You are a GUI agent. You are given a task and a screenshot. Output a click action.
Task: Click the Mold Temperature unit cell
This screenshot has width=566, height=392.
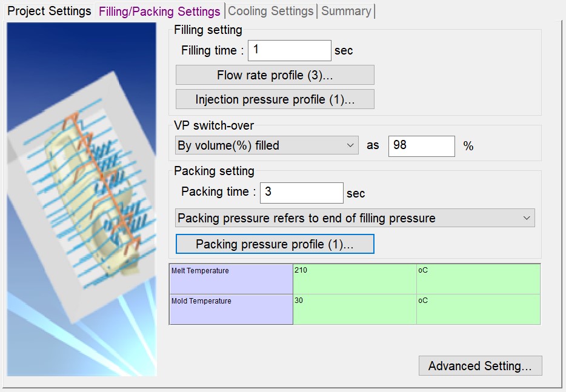click(478, 309)
